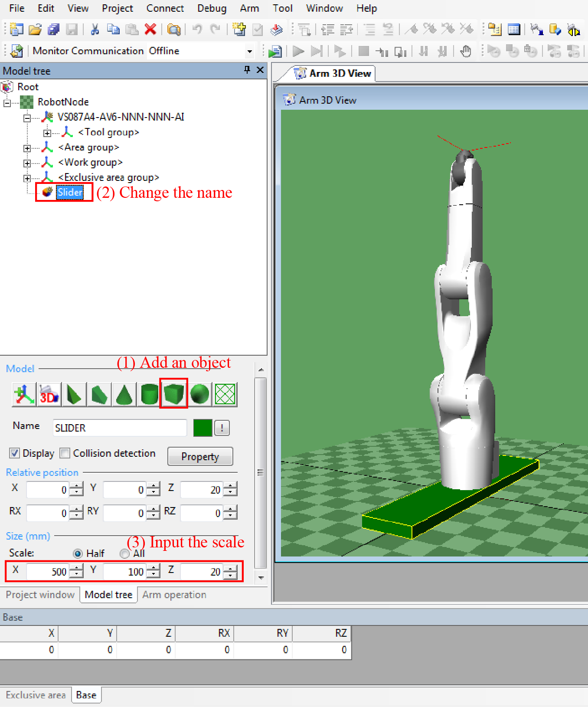588x707 pixels.
Task: Open the green color swatch next to Name
Action: coord(203,428)
